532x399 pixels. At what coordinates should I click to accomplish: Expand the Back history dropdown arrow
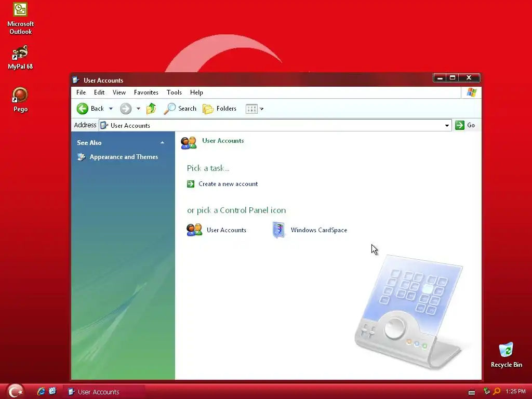111,109
